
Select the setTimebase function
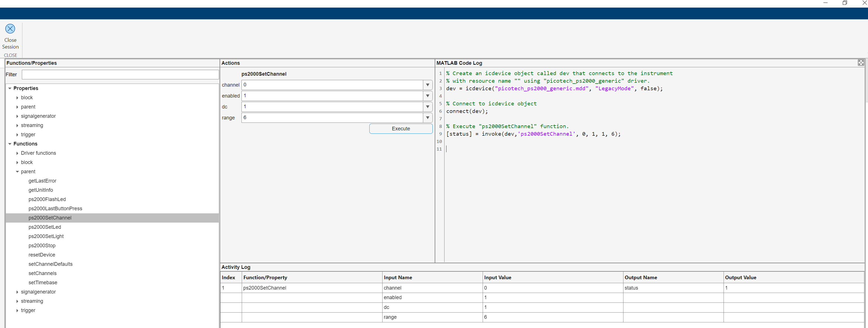click(x=43, y=283)
